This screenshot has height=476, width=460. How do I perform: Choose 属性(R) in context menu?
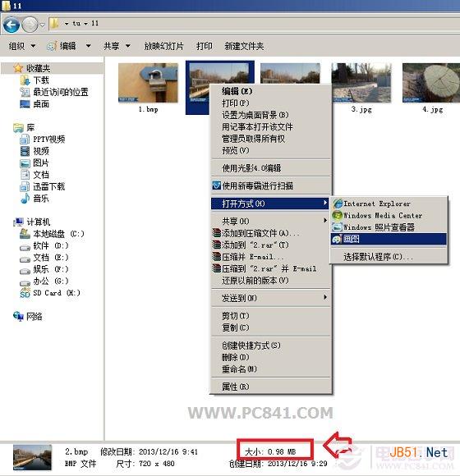tap(271, 387)
